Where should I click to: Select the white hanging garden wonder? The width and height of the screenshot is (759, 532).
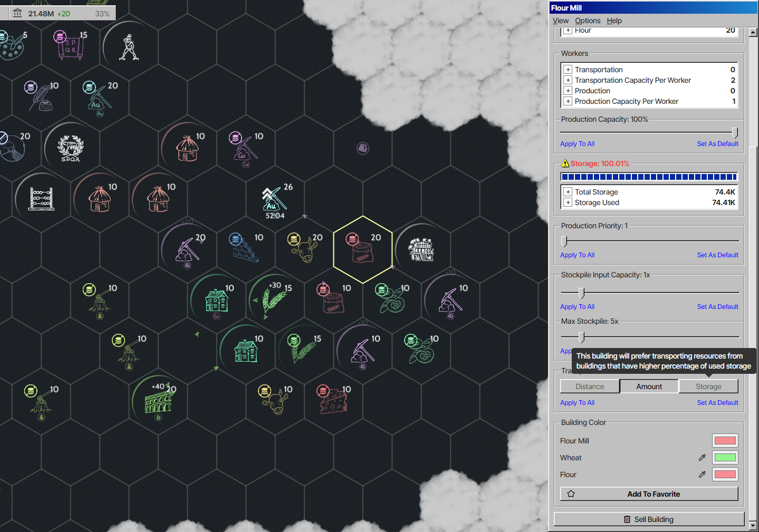click(421, 249)
